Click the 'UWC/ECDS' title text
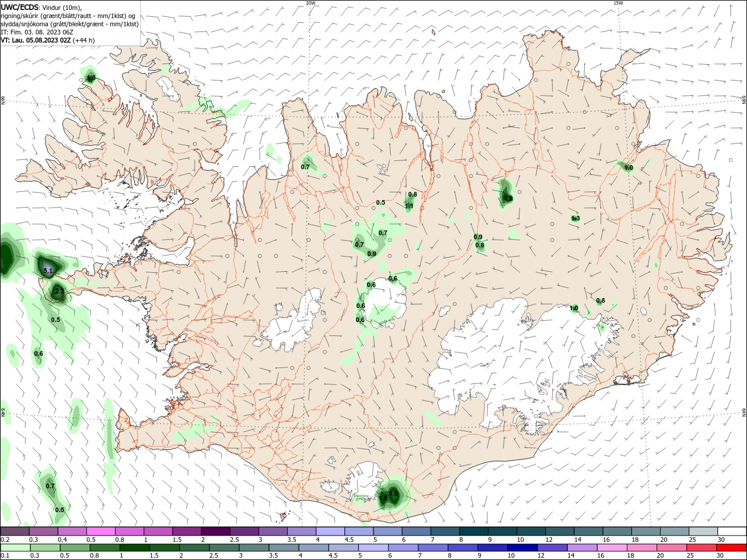This screenshot has width=747, height=560. [x=19, y=7]
